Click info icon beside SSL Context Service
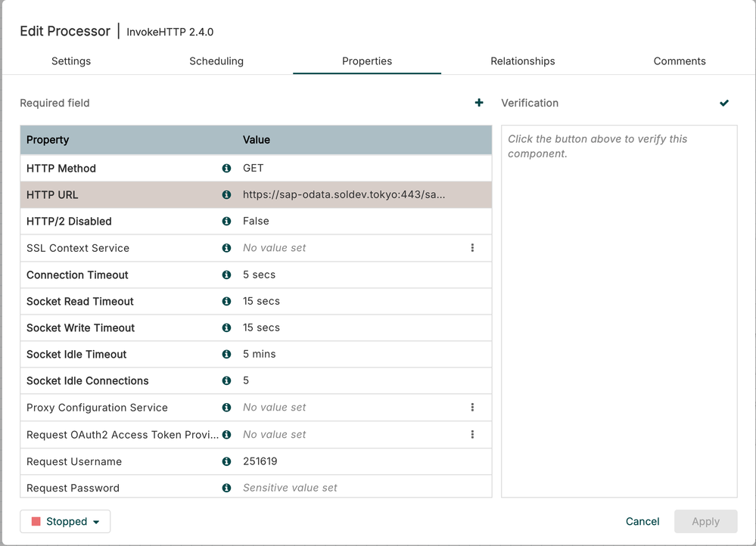Viewport: 756px width, 546px height. [x=226, y=248]
